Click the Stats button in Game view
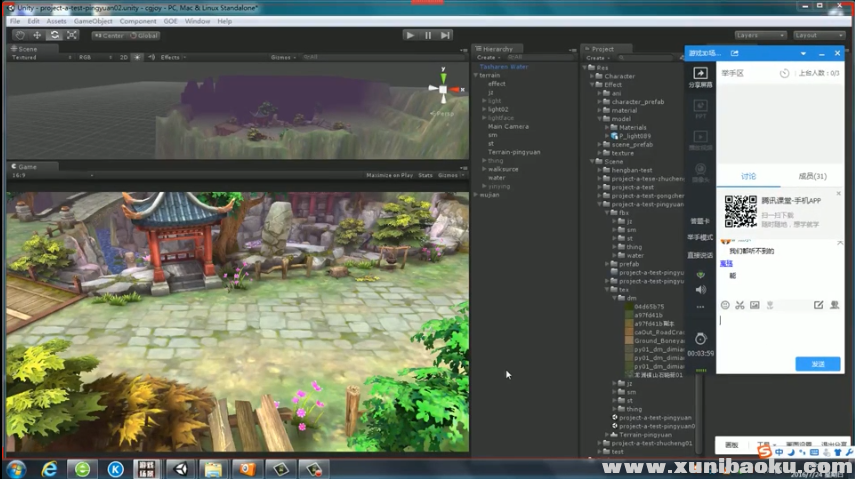855x479 pixels. pyautogui.click(x=426, y=175)
